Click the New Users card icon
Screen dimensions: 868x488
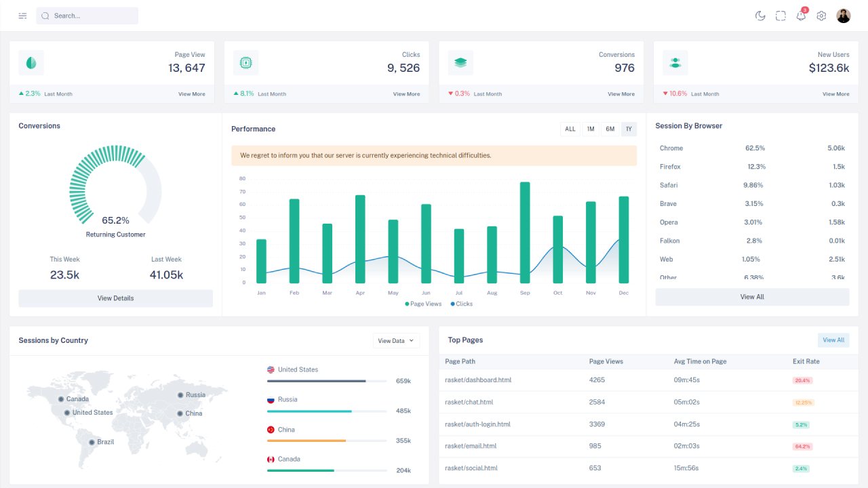[675, 62]
